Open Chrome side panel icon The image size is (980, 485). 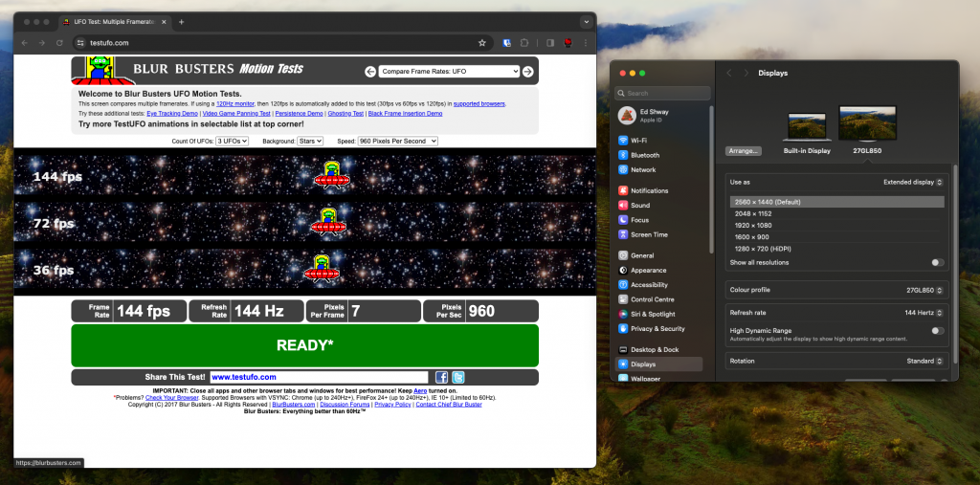point(550,43)
